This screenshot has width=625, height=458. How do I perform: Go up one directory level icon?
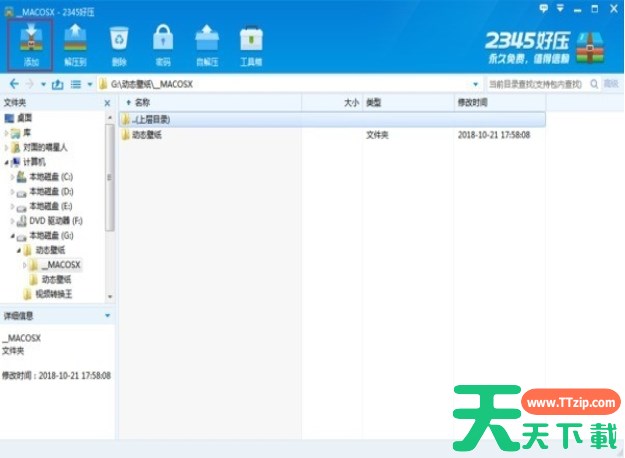coord(58,84)
